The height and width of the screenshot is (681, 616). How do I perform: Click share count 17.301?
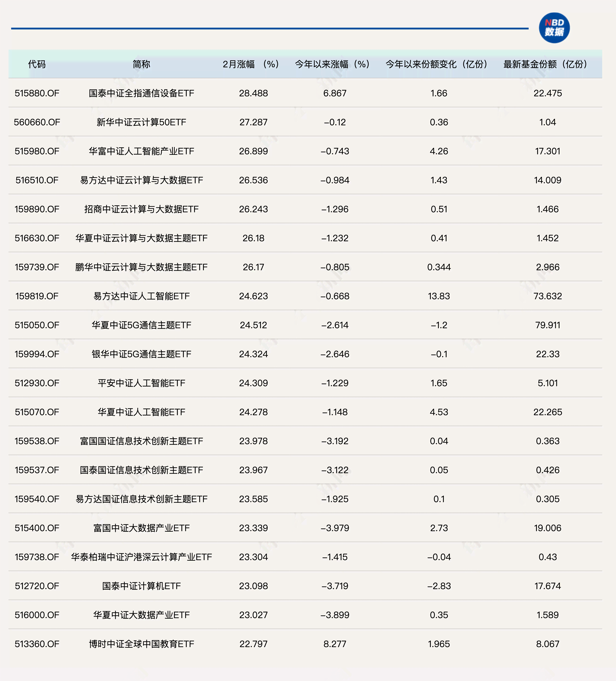[548, 151]
